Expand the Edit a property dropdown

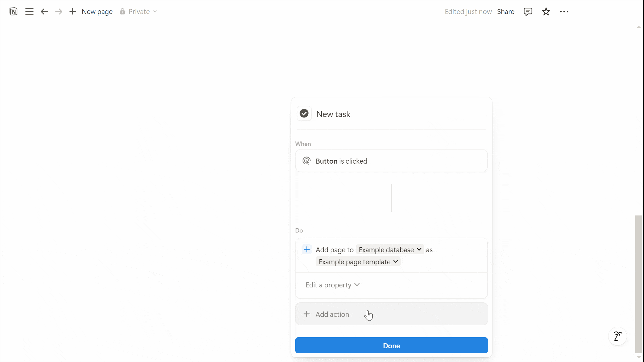332,285
